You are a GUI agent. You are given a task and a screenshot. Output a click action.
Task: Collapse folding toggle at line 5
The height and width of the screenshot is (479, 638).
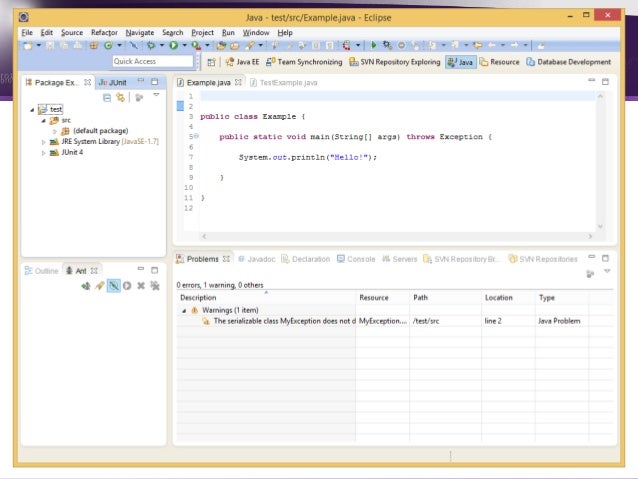[x=197, y=136]
